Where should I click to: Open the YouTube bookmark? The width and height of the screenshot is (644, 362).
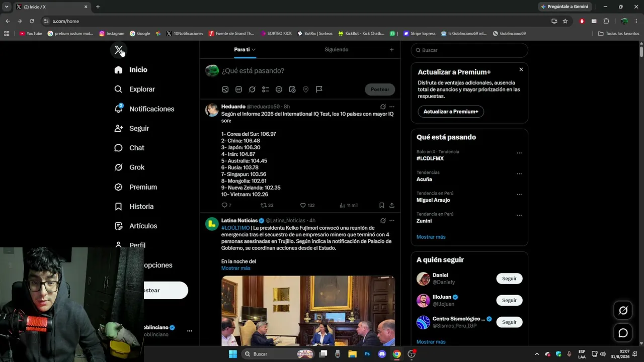(31, 34)
